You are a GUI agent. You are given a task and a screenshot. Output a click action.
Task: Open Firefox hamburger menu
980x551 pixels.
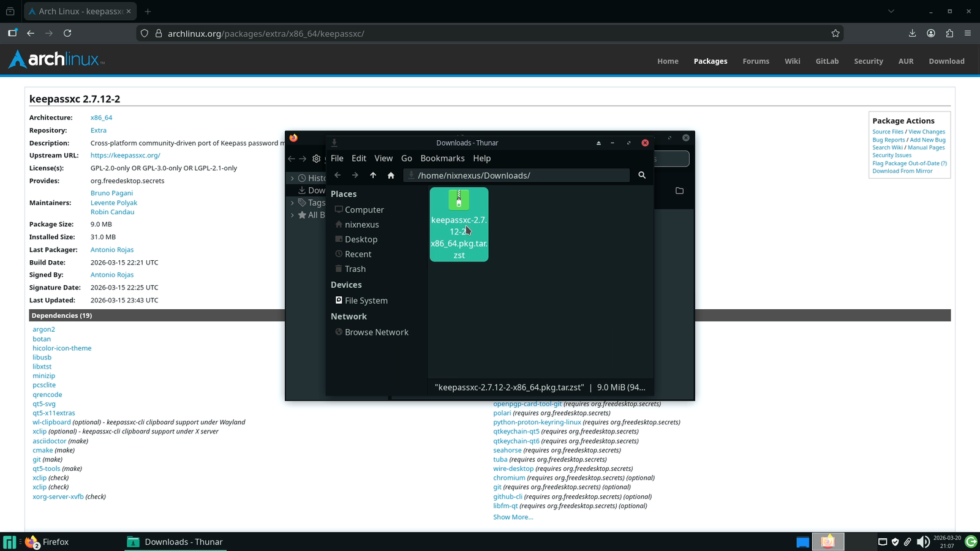[968, 33]
